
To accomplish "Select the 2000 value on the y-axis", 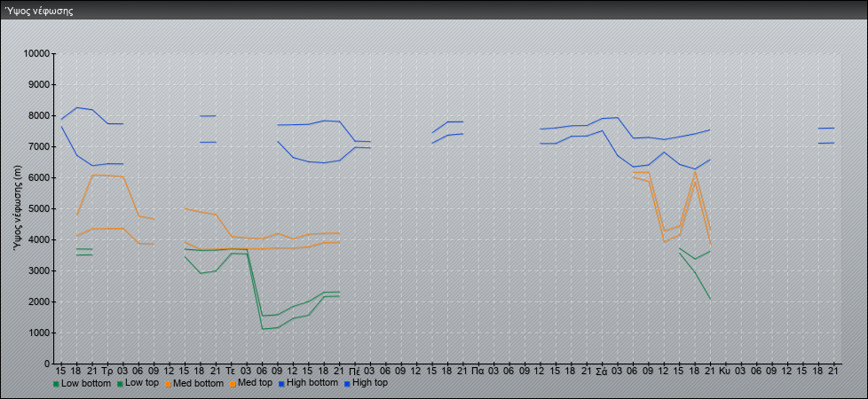I will (x=39, y=301).
